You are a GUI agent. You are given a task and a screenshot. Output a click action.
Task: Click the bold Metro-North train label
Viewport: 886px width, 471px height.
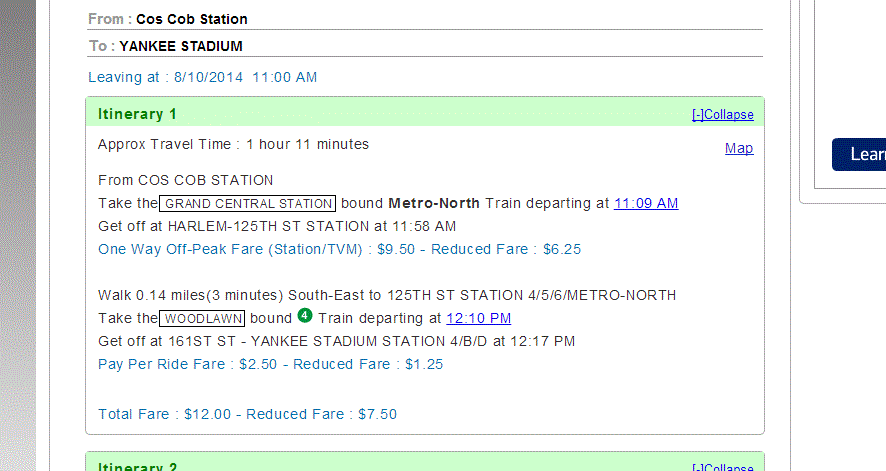pos(434,203)
